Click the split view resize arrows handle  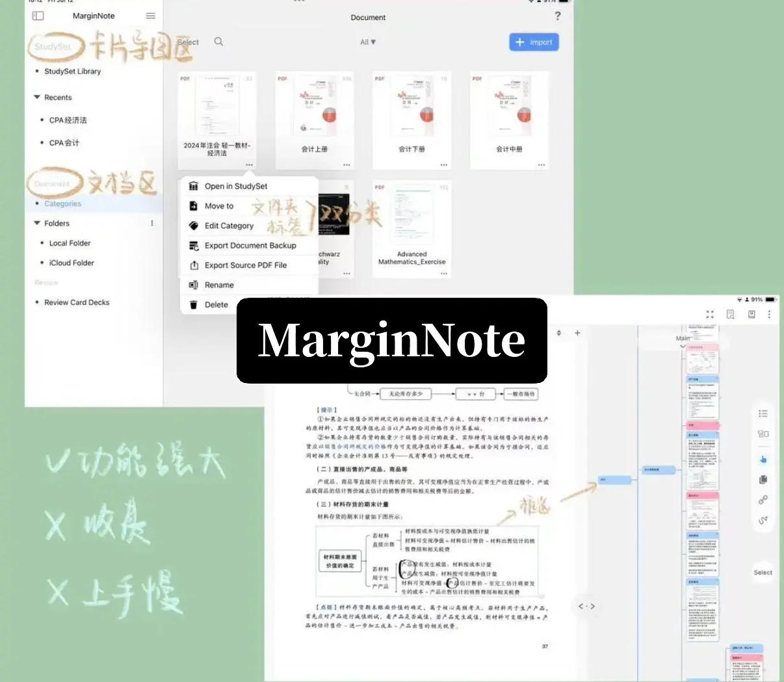[x=586, y=606]
